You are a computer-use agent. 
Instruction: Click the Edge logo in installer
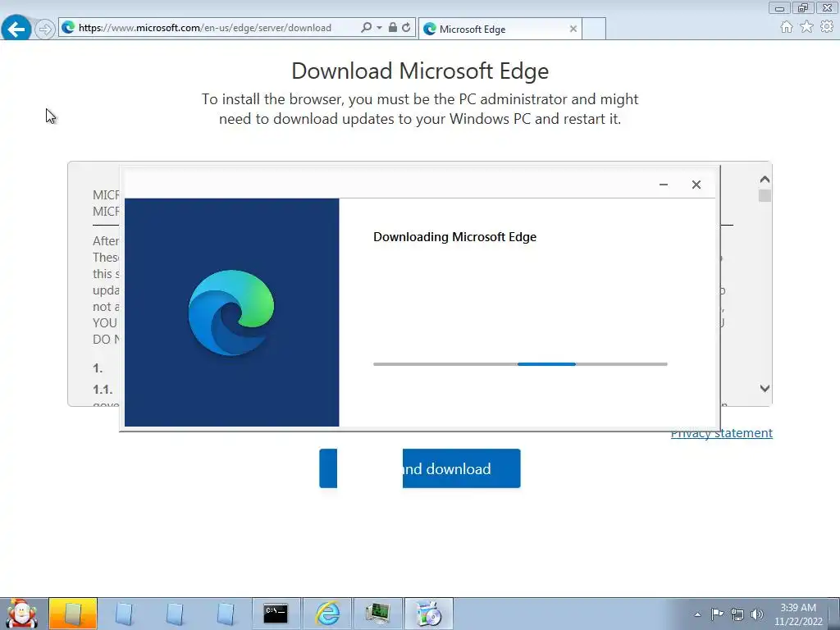click(x=231, y=313)
